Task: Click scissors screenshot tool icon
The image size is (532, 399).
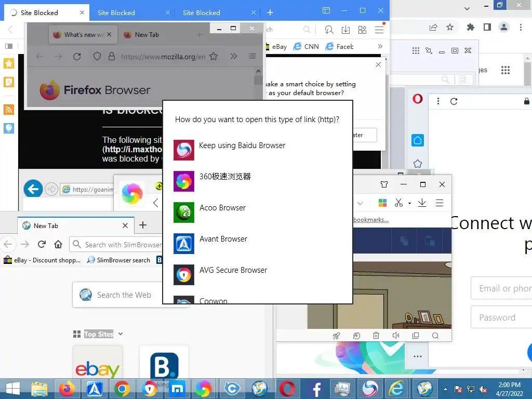Action: 398,203
